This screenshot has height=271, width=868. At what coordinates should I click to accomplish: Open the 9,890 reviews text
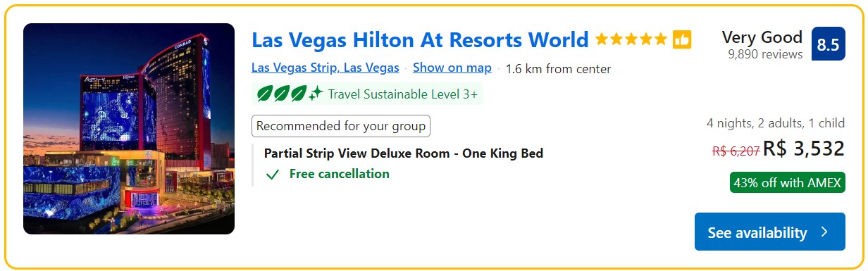[765, 55]
